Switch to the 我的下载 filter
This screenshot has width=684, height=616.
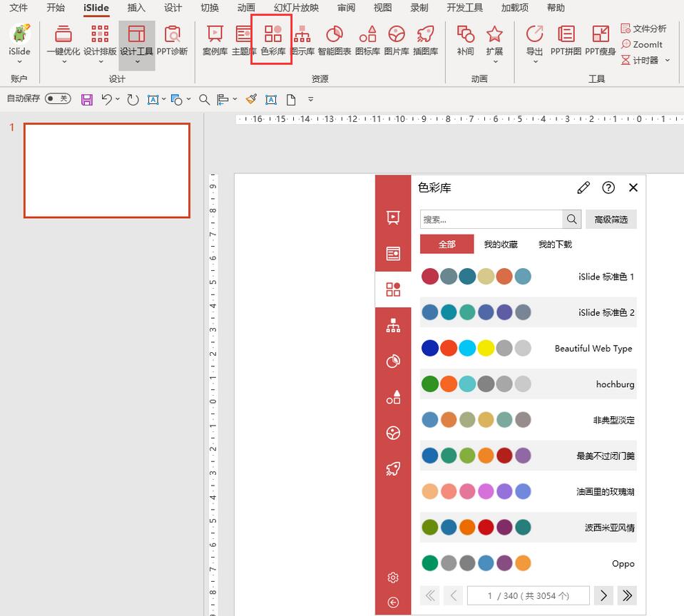click(x=556, y=243)
